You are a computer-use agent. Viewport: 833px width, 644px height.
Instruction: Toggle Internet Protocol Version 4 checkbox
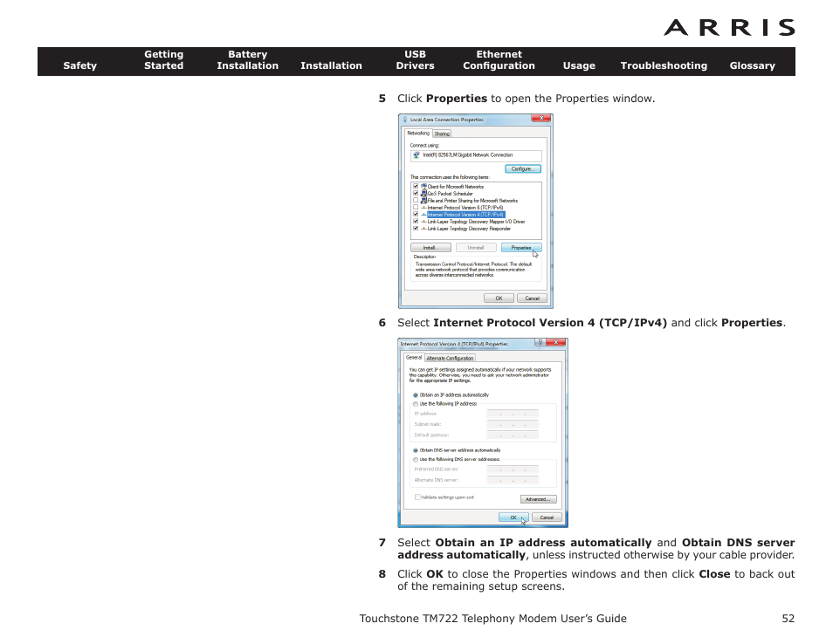tap(416, 215)
